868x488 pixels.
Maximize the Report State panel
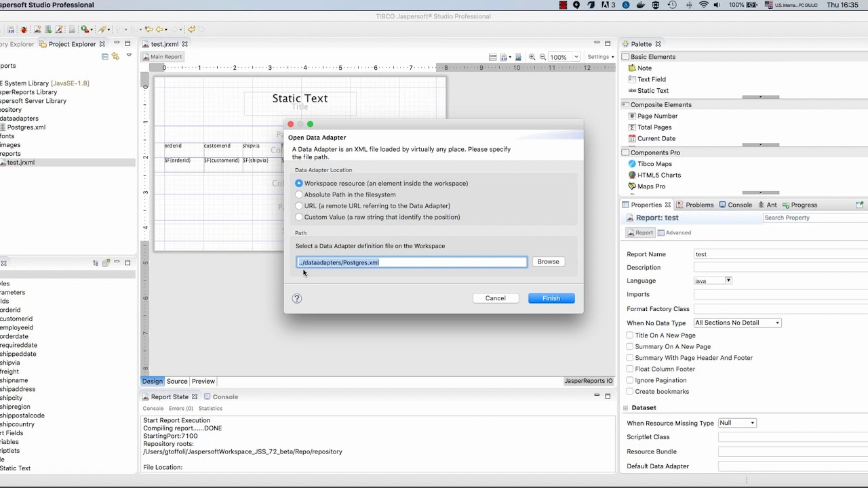point(608,396)
